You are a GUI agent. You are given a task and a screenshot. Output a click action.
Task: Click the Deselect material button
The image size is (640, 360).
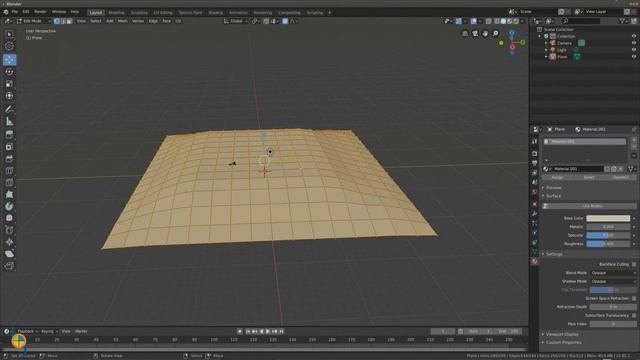pyautogui.click(x=620, y=178)
